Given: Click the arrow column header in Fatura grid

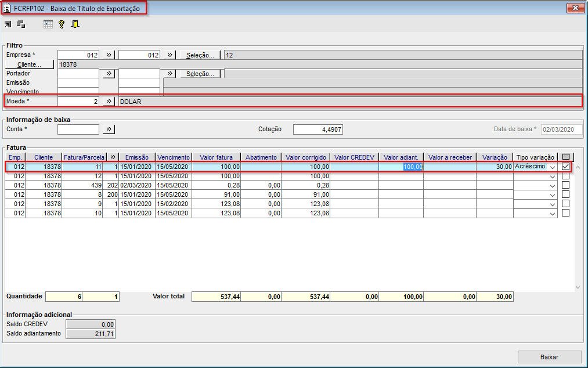Looking at the screenshot, I should coord(113,157).
